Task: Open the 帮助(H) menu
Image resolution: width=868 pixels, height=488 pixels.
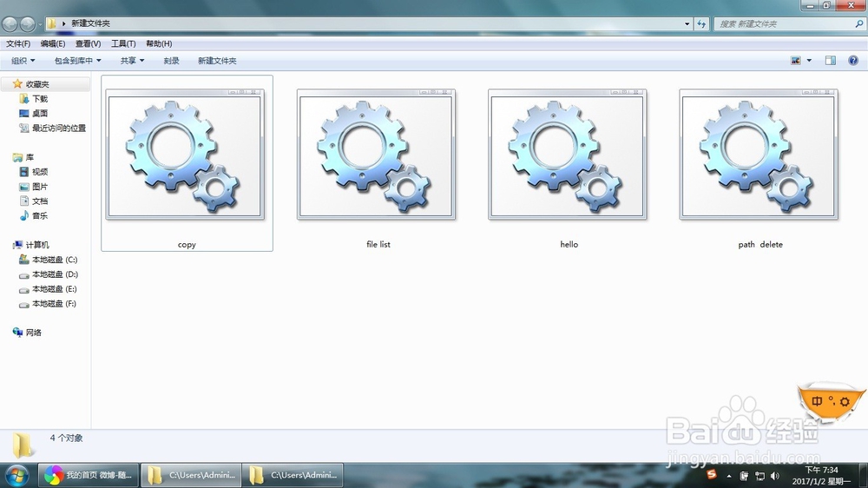Action: (159, 43)
